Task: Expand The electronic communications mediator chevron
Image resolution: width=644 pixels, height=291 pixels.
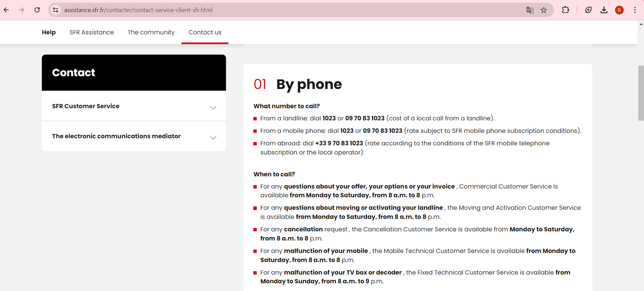Action: (x=213, y=138)
